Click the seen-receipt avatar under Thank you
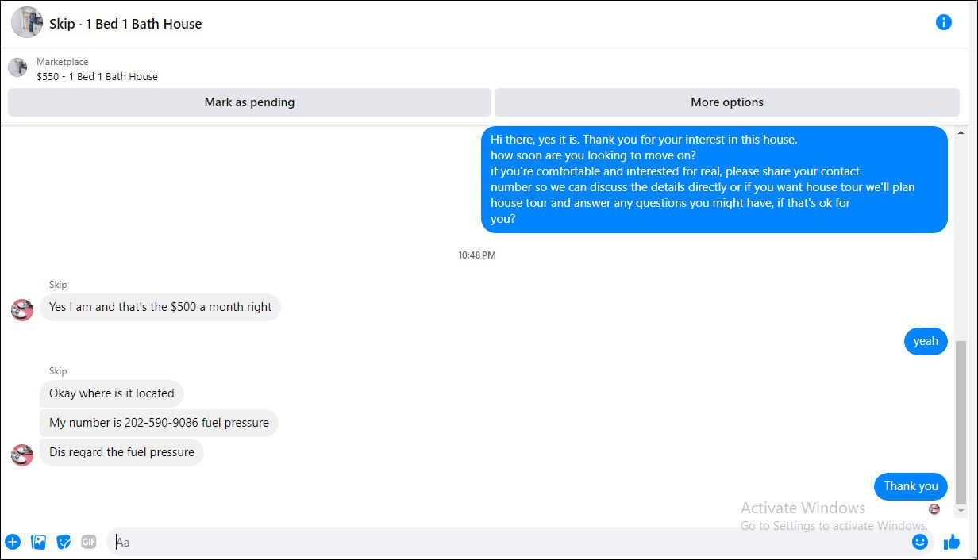 [934, 509]
